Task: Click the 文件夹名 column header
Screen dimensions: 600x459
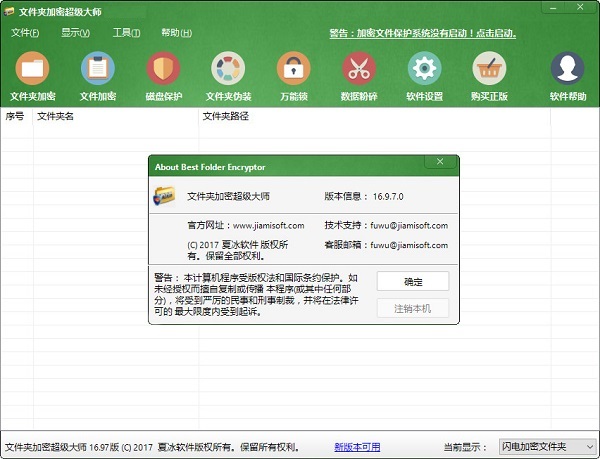Action: coord(56,116)
